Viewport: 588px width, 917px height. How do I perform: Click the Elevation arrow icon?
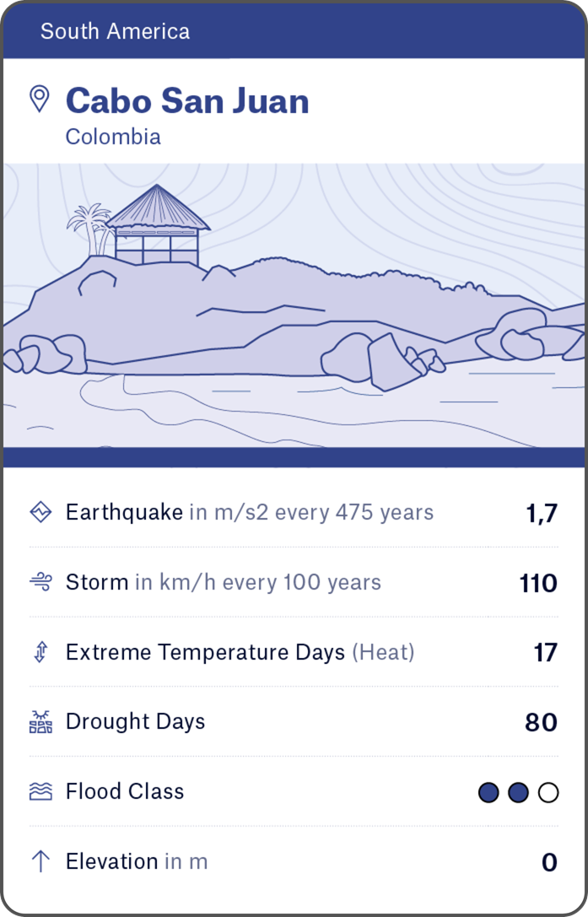[x=40, y=861]
